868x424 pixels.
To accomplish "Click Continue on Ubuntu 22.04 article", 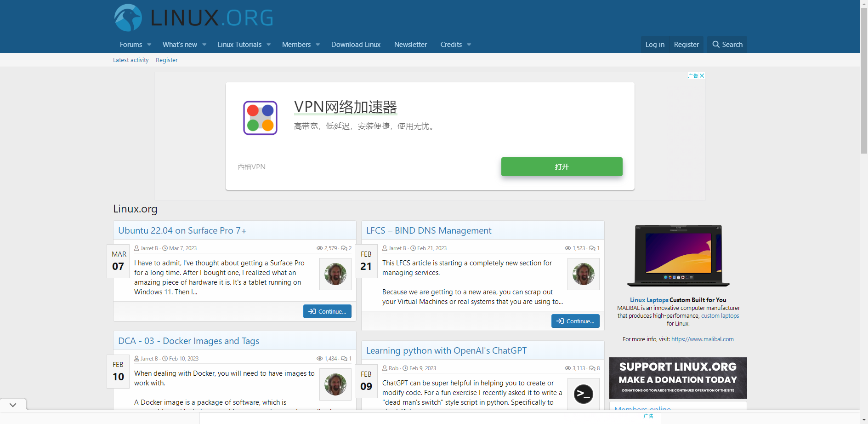I will click(327, 311).
